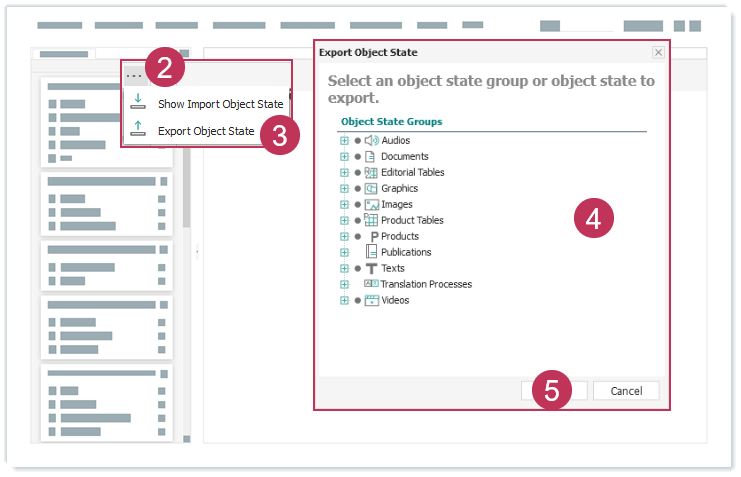Expand the Audios group node
The image size is (741, 477).
(344, 140)
